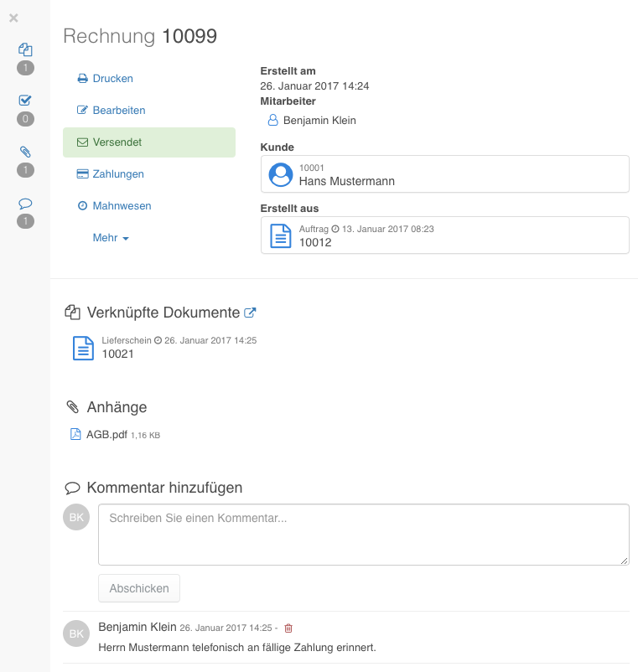Click the Lieferschein 10021 document icon
The image size is (638, 672).
[x=83, y=348]
